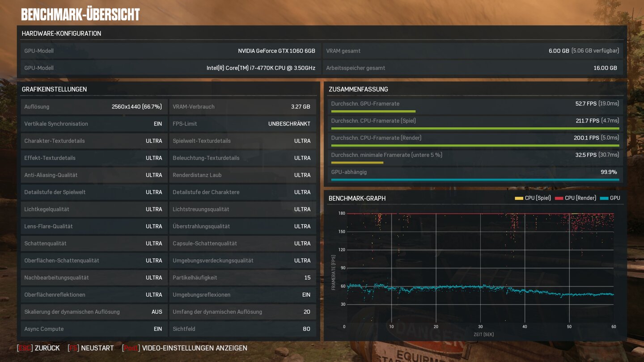The width and height of the screenshot is (644, 362).
Task: Click the 211.7 FPS CPU (Spiel) value
Action: pyautogui.click(x=587, y=121)
